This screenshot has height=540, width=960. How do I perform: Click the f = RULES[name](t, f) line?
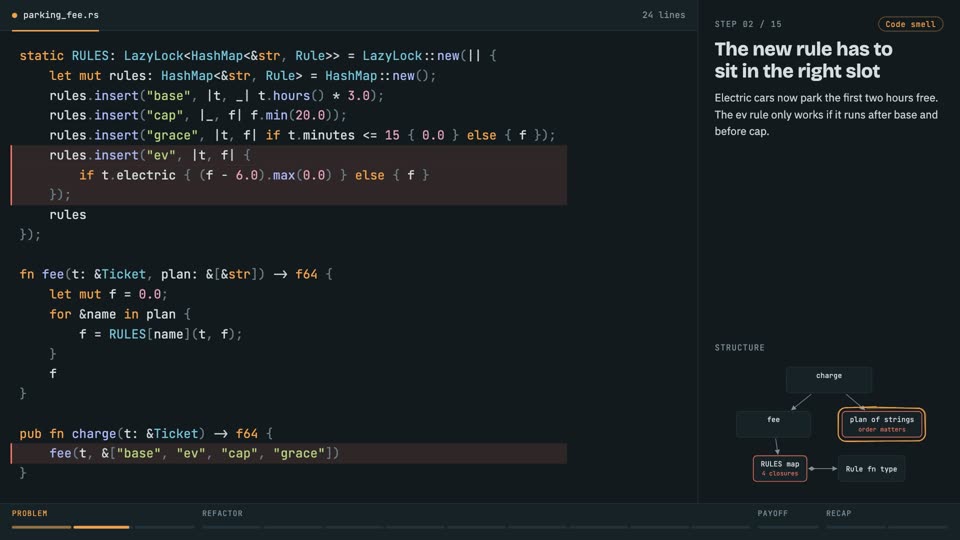tap(160, 334)
